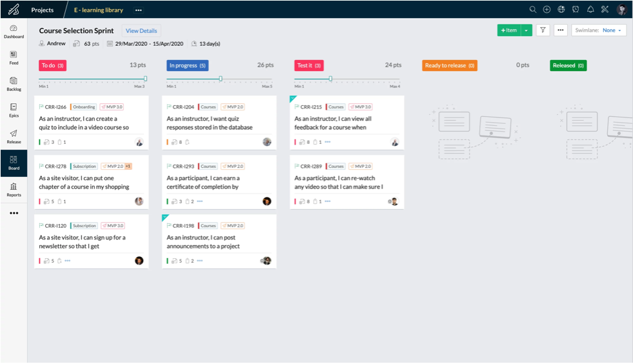Screen dimensions: 633x364
Task: Click the View Details button
Action: coord(141,30)
